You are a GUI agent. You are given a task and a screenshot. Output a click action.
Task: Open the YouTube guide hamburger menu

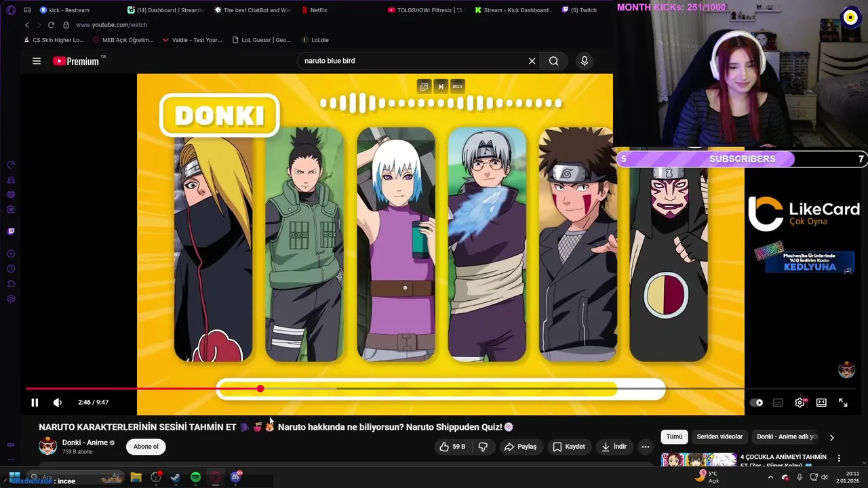click(x=37, y=61)
